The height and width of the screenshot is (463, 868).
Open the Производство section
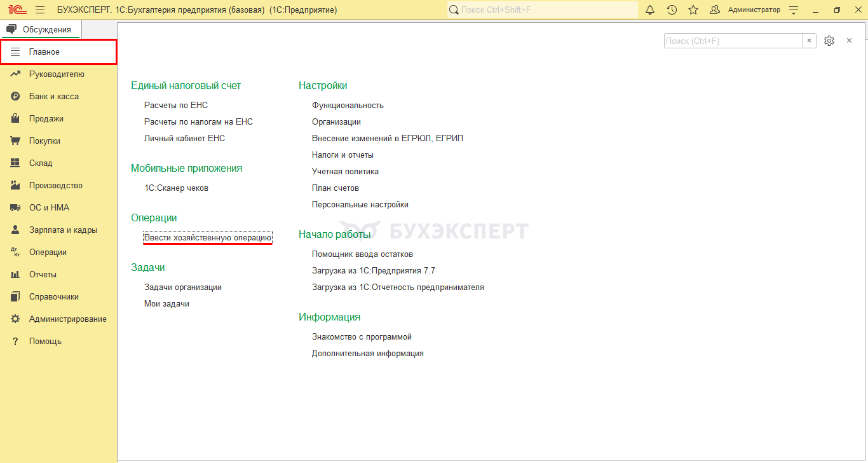pyautogui.click(x=58, y=186)
